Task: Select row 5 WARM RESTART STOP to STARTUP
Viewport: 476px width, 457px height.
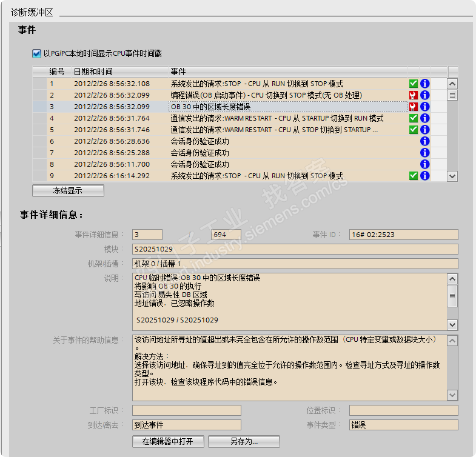Action: (x=240, y=130)
